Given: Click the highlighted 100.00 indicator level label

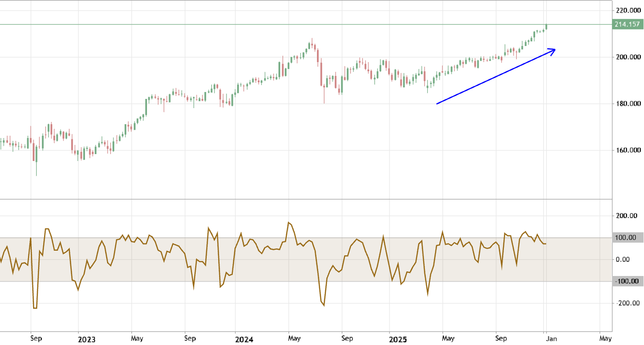Looking at the screenshot, I should pyautogui.click(x=626, y=238).
